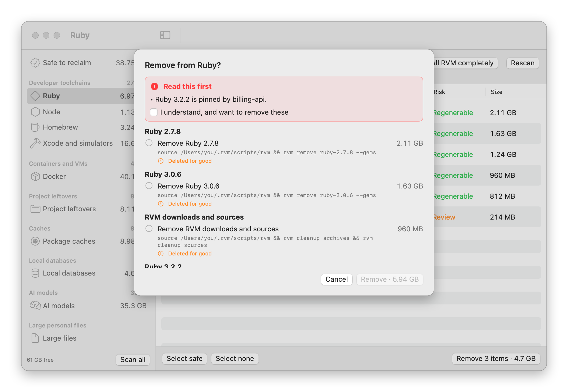Screen dimensions: 568x392
Task: Click the Ruby diamond icon in sidebar
Action: click(x=35, y=96)
